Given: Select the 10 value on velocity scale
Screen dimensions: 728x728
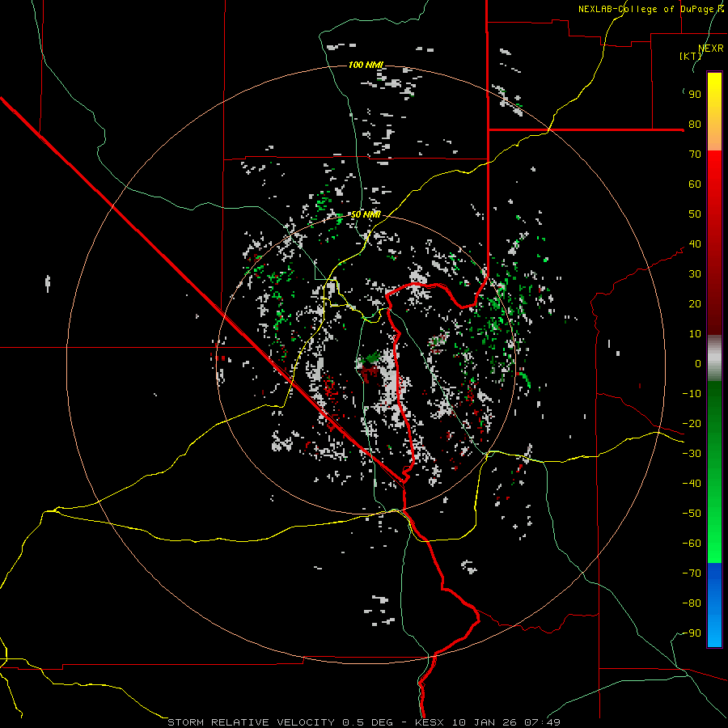Looking at the screenshot, I should pyautogui.click(x=695, y=334).
